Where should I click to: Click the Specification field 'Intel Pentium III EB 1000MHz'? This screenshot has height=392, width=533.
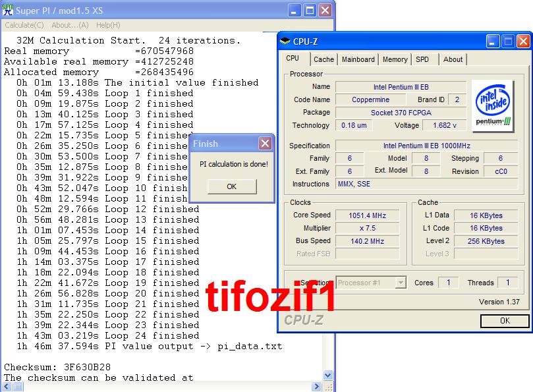coord(427,146)
